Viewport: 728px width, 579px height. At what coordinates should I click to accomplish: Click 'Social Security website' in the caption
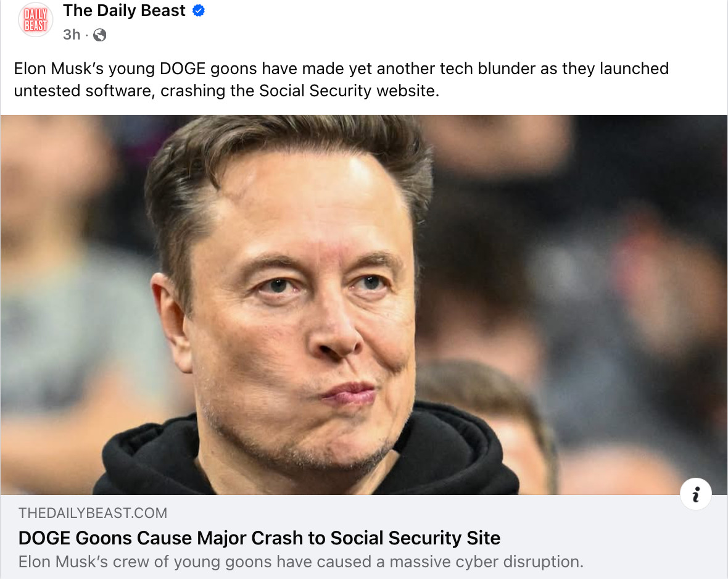tap(349, 91)
